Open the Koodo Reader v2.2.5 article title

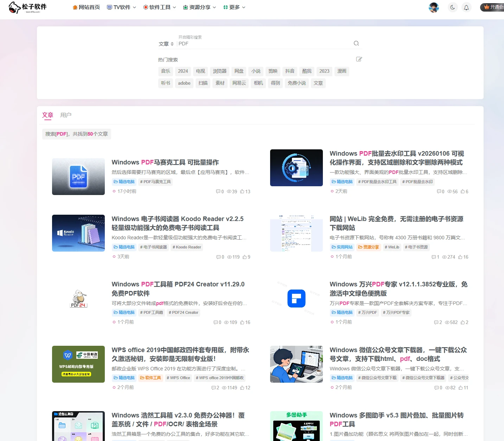(x=178, y=223)
